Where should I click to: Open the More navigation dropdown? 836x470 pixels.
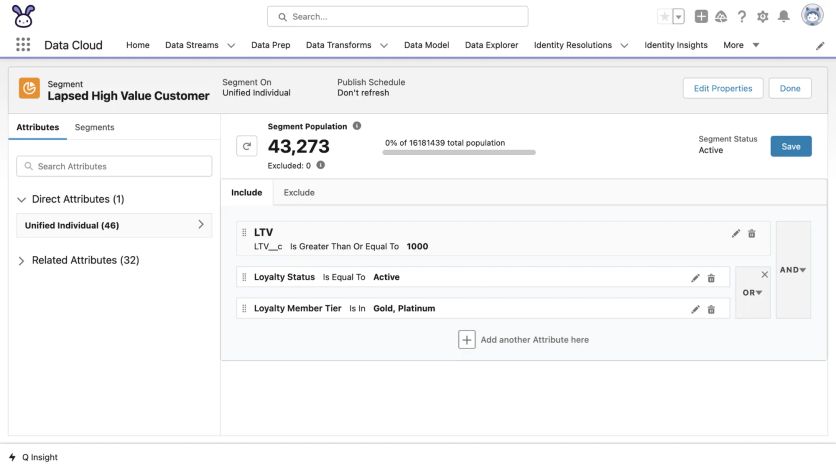[x=741, y=45]
